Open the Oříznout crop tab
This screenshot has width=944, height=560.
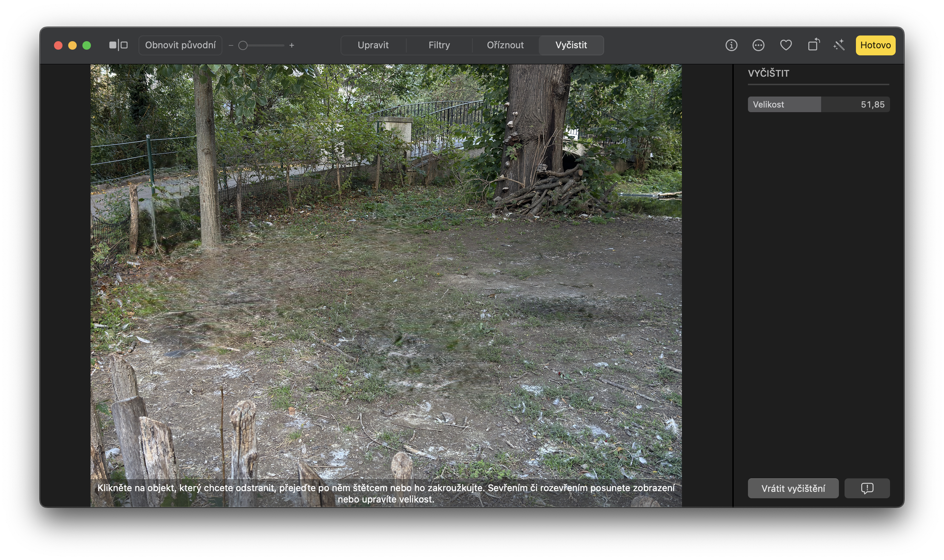coord(505,45)
